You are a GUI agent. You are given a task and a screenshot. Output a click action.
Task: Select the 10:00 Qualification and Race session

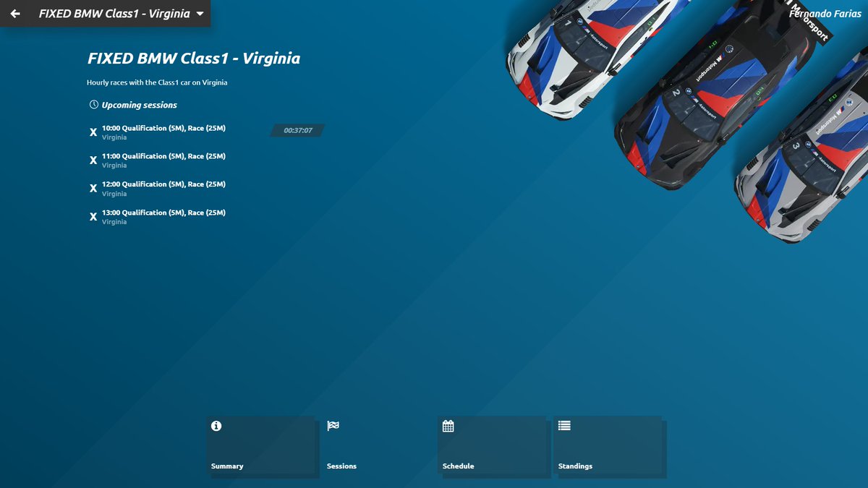[163, 128]
